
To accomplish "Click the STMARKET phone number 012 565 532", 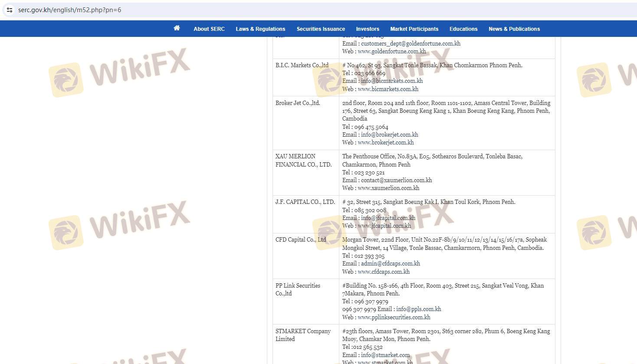I will [368, 347].
